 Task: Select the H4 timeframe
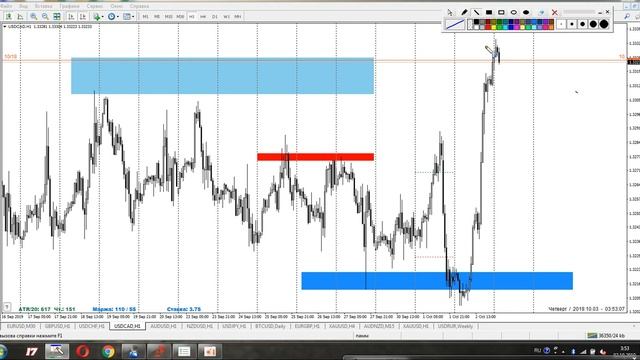pos(203,17)
